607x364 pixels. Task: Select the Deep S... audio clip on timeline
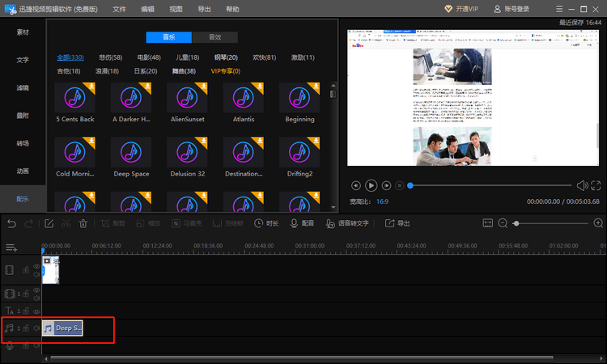(x=63, y=328)
